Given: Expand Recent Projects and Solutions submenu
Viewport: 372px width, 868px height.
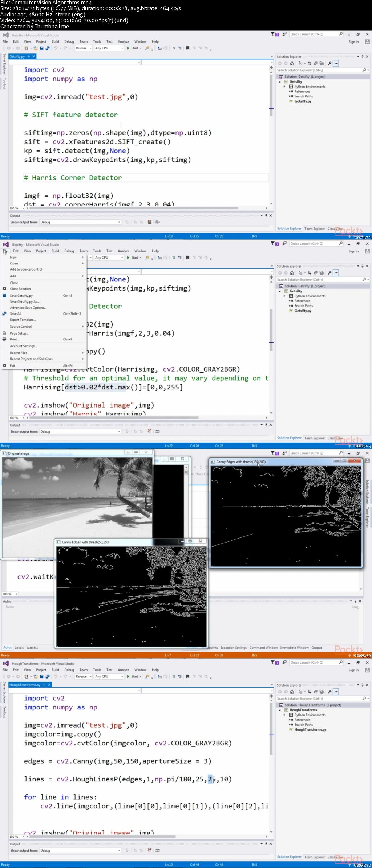Looking at the screenshot, I should coord(43,359).
